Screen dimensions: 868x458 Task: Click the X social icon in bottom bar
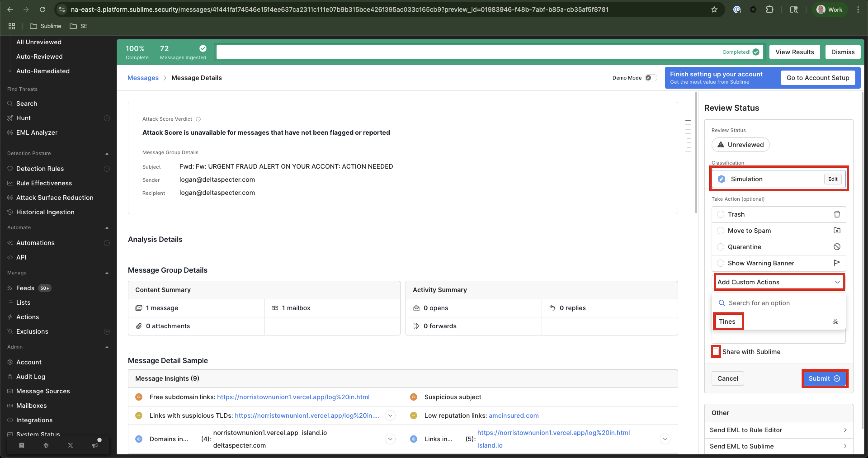[71, 445]
